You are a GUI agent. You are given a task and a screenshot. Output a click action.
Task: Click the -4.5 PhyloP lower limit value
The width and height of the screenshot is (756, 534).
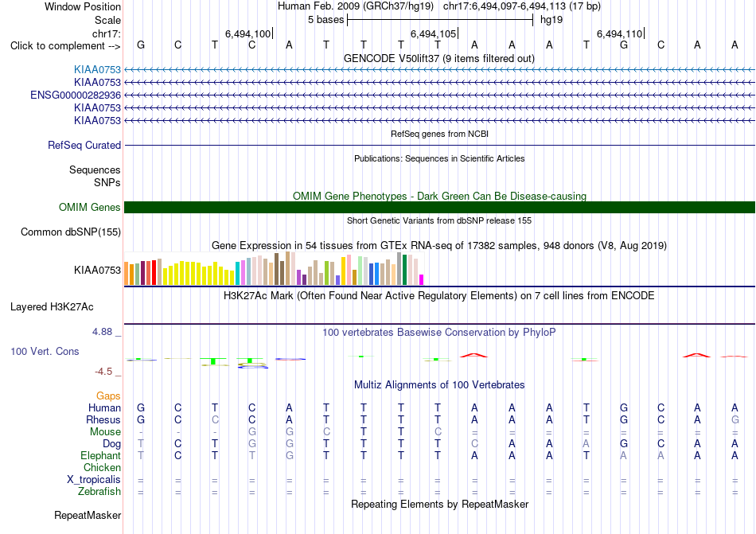coord(103,371)
